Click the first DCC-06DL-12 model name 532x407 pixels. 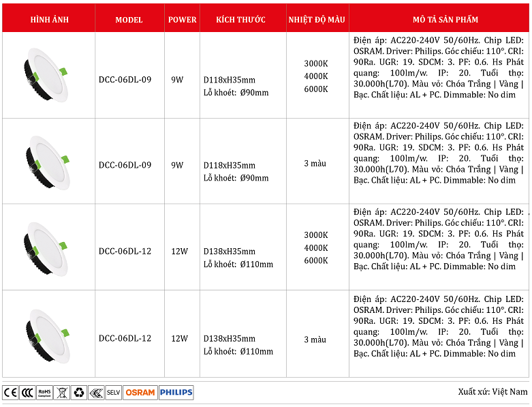click(125, 251)
